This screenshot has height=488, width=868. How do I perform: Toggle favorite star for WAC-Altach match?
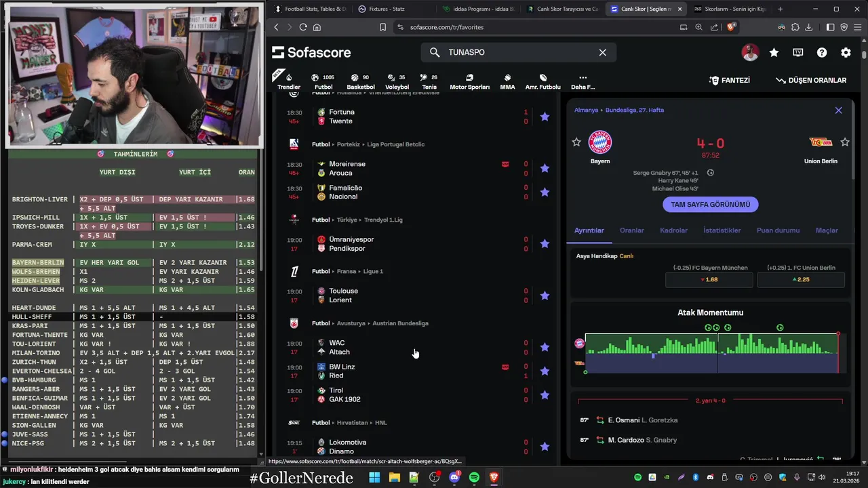pyautogui.click(x=545, y=347)
